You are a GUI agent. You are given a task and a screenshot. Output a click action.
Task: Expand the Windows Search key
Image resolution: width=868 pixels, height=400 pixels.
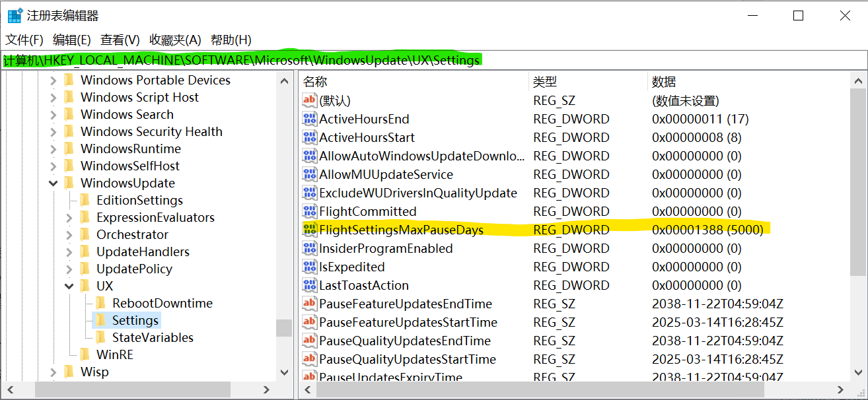[x=54, y=114]
